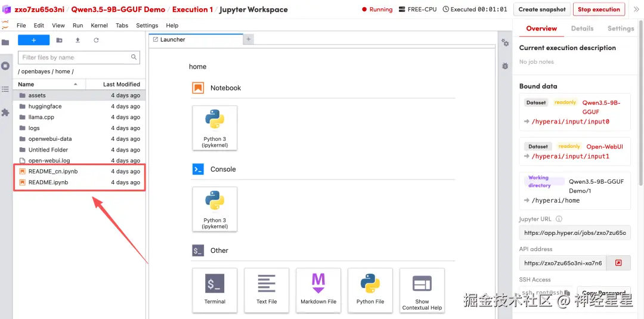This screenshot has width=644, height=319.
Task: Click the Filter files by name field
Action: (x=79, y=57)
